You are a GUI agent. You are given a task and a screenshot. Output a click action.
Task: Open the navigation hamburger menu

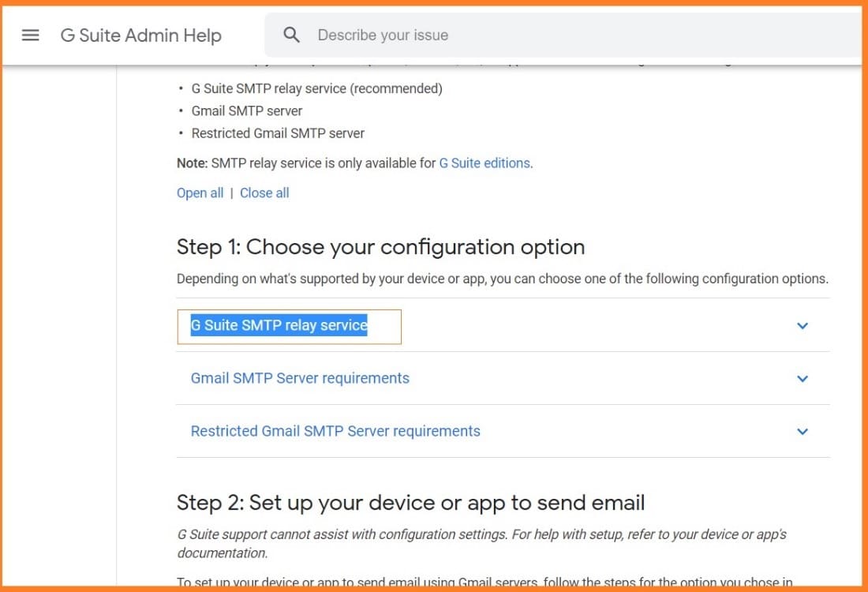click(30, 35)
